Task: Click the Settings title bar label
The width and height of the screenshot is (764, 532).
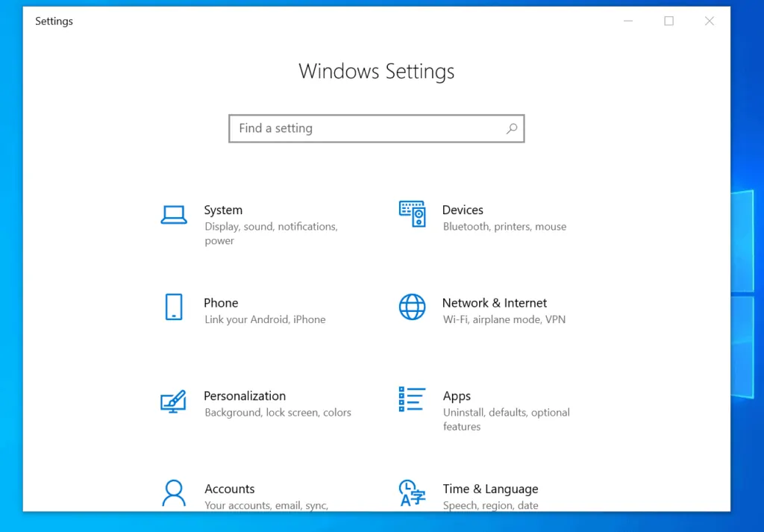Action: 54,21
